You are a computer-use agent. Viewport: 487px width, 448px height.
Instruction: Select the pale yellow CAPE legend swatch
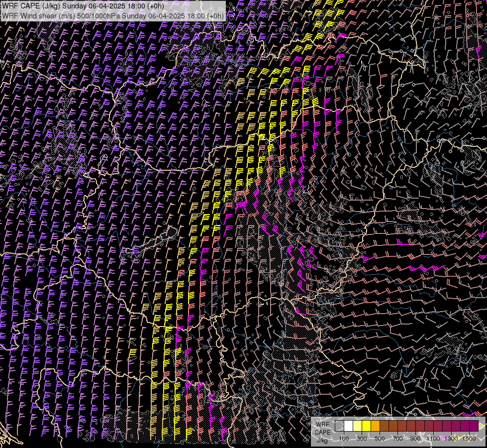tap(358, 426)
